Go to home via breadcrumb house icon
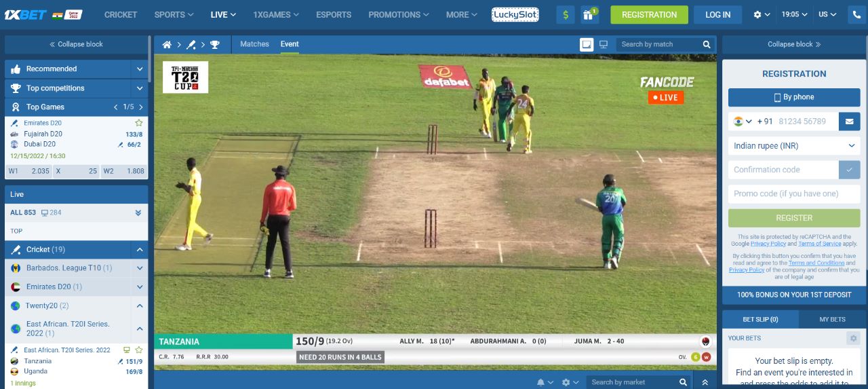Viewport: 868px width, 389px height. 167,45
